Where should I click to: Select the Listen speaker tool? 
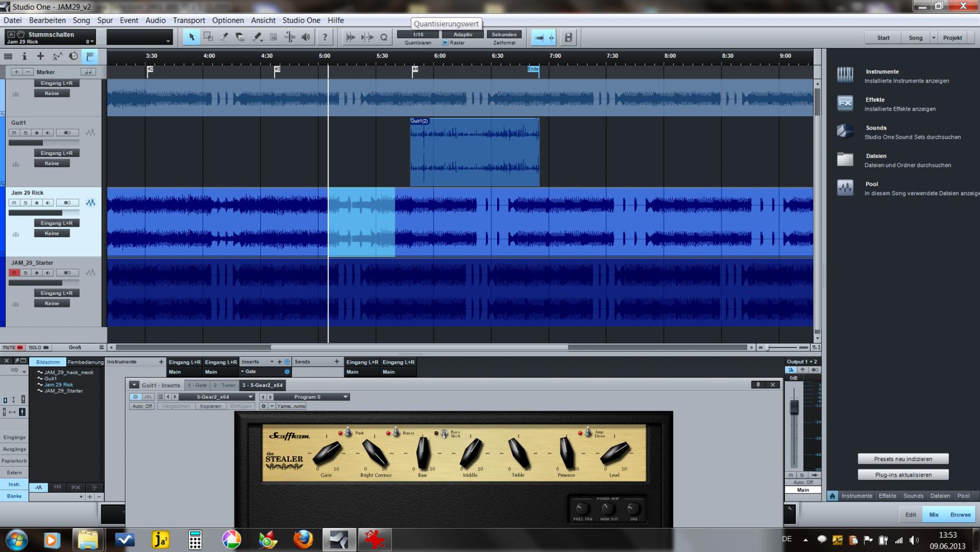click(x=306, y=37)
